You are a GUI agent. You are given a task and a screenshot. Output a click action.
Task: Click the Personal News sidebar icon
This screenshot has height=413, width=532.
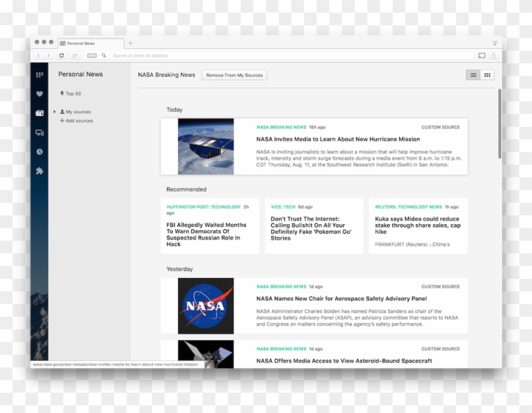coord(39,113)
